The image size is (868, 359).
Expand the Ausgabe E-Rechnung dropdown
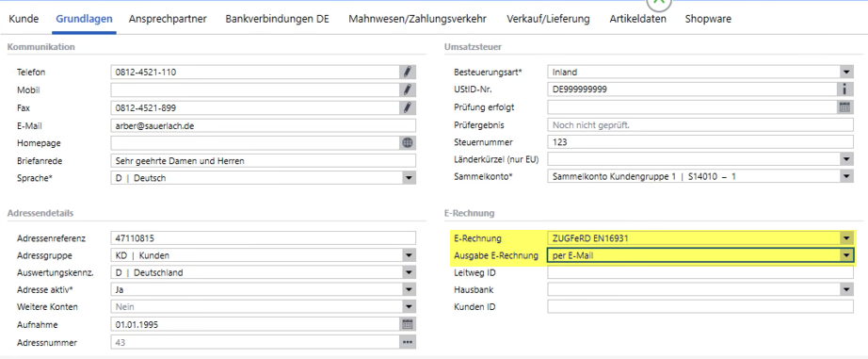pos(846,255)
